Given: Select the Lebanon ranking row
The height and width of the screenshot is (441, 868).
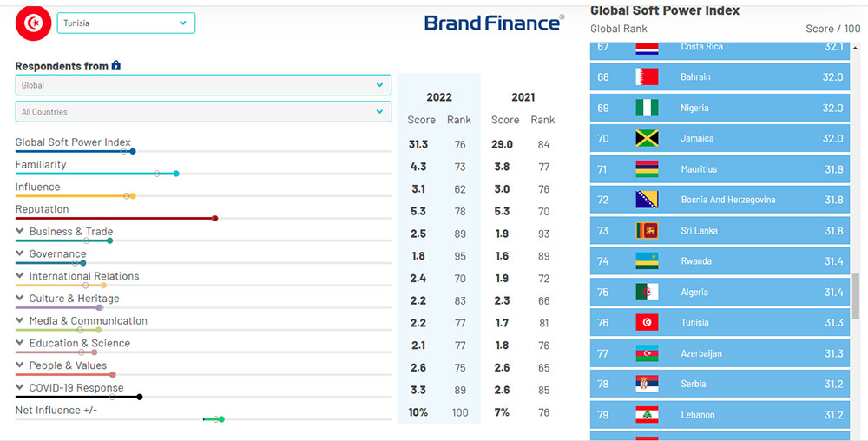Looking at the screenshot, I should click(x=720, y=415).
